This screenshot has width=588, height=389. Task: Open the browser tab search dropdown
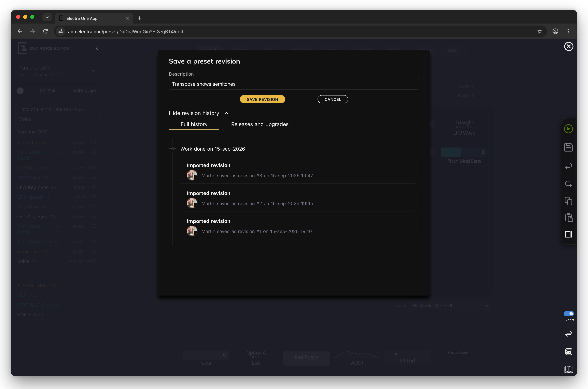pos(47,17)
